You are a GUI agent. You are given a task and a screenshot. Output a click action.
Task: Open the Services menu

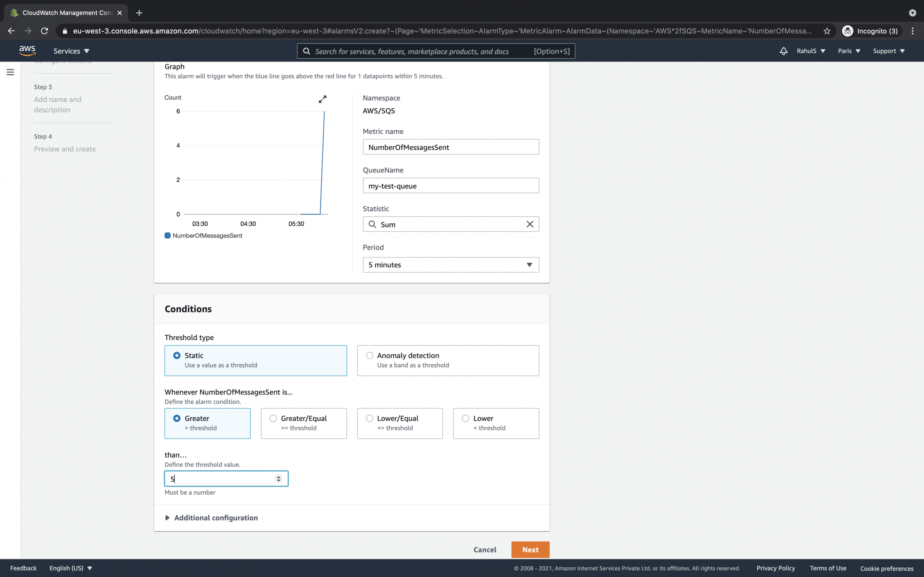(x=70, y=51)
